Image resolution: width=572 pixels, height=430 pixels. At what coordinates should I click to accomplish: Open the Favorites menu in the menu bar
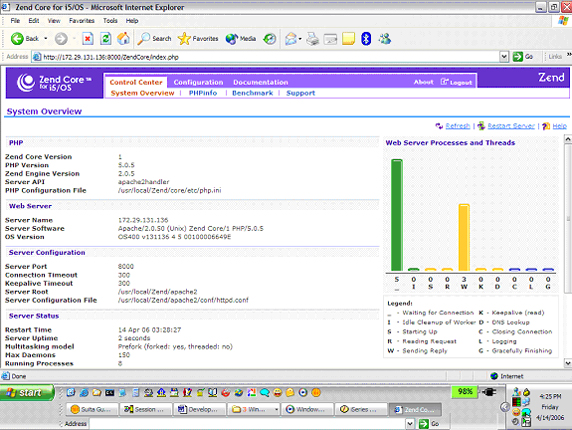point(82,21)
